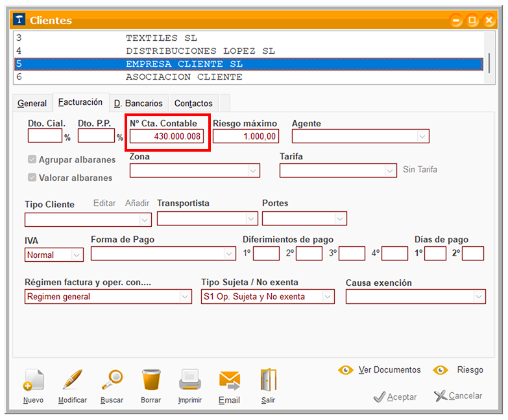Open the Tarifa dropdown list
This screenshot has width=508, height=420.
click(x=389, y=170)
